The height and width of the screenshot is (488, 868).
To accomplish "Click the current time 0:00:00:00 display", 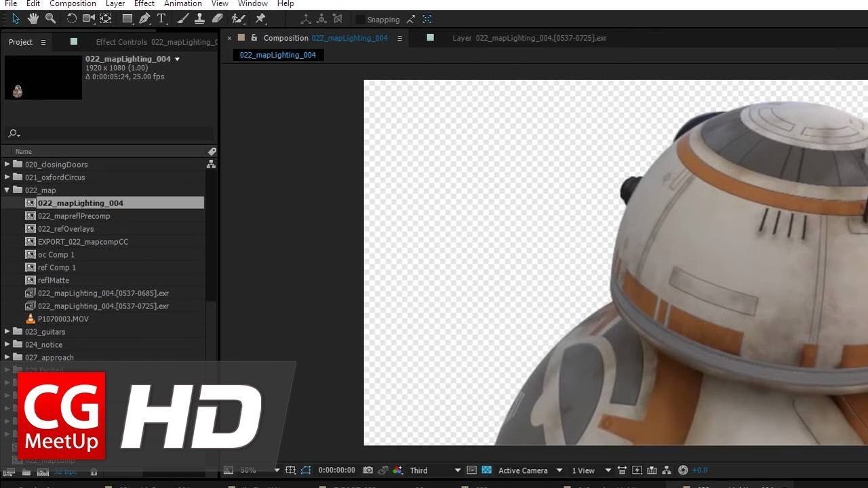I will tap(336, 470).
